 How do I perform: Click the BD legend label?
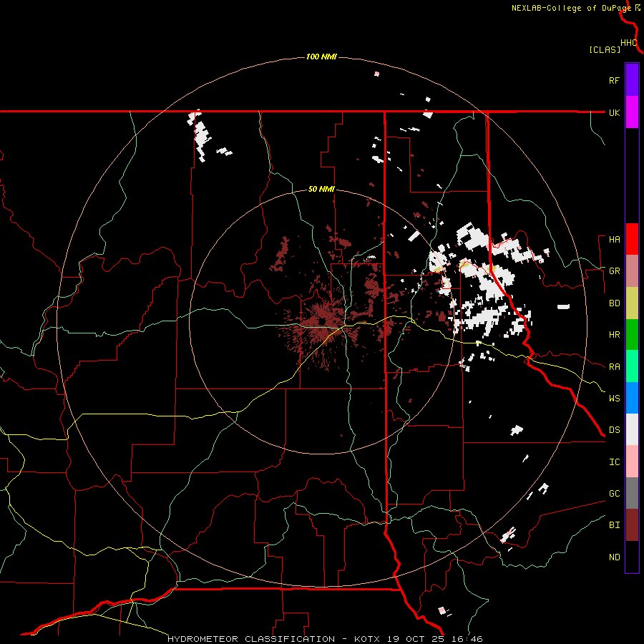(614, 303)
